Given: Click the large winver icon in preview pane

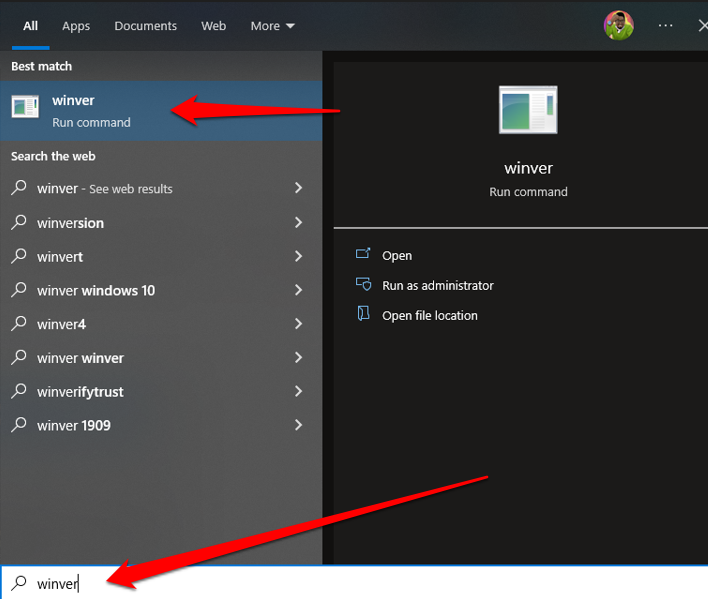Looking at the screenshot, I should click(528, 110).
